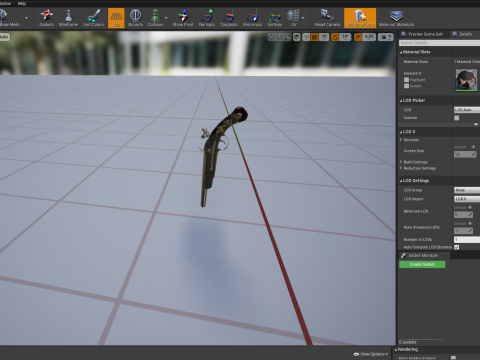
Task: Toggle the Sockets display button
Action: (x=46, y=18)
